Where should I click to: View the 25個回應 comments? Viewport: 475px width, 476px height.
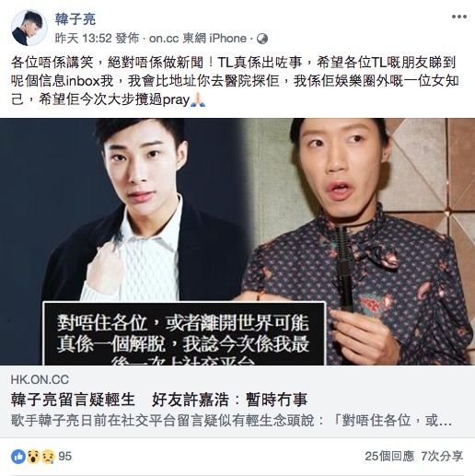pyautogui.click(x=389, y=457)
